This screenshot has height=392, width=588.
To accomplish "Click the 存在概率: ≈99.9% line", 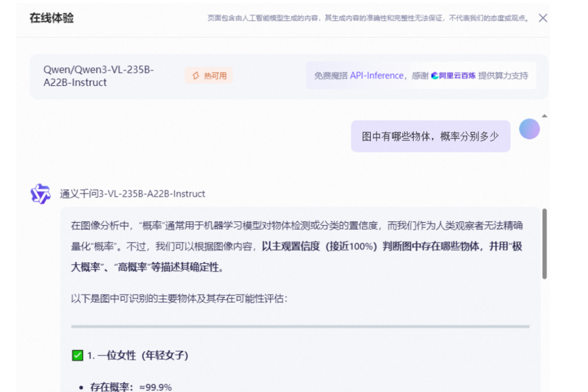I will pyautogui.click(x=131, y=387).
